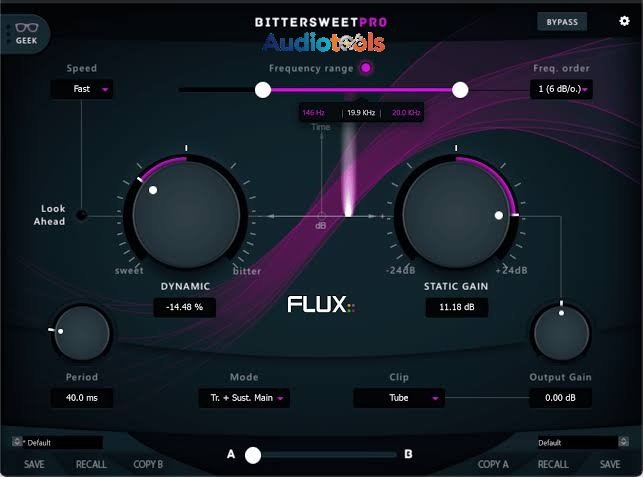This screenshot has width=643, height=477.
Task: Click the Output Gain knob
Action: (x=561, y=333)
